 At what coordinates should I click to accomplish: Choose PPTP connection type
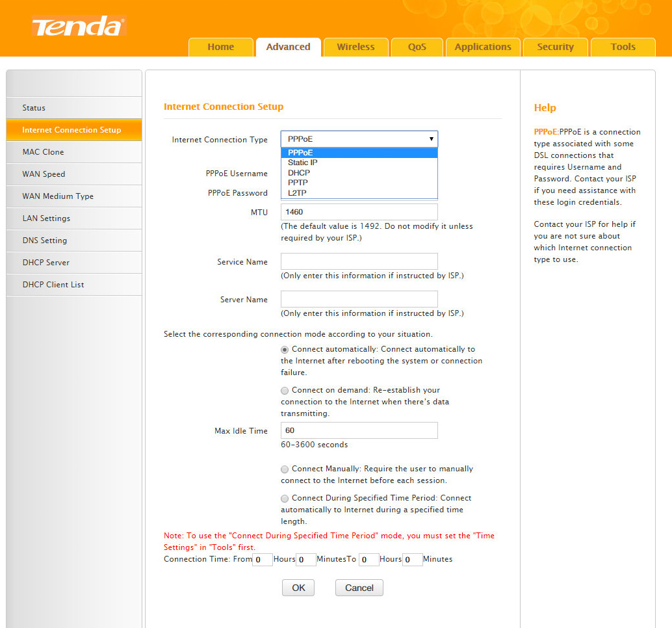(359, 183)
